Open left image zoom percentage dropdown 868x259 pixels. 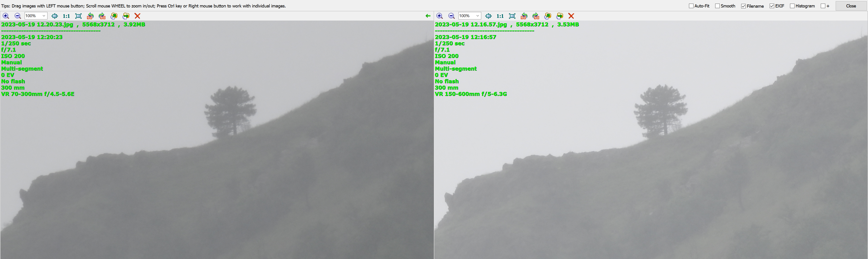point(44,16)
